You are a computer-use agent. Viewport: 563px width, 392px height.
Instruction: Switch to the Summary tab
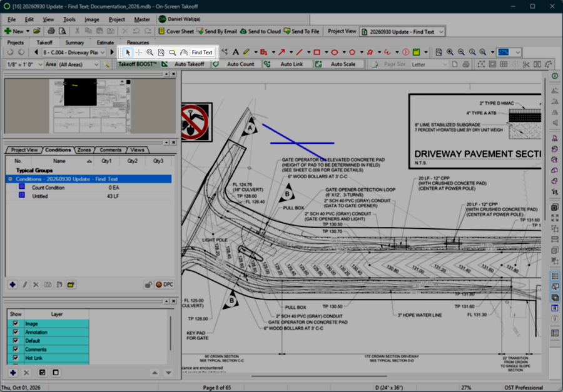[x=74, y=43]
